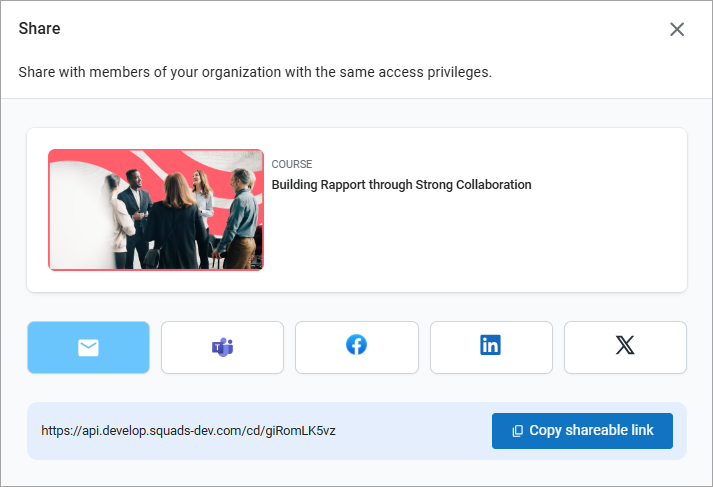The height and width of the screenshot is (487, 713).
Task: Post the course to LinkedIn
Action: (x=490, y=346)
